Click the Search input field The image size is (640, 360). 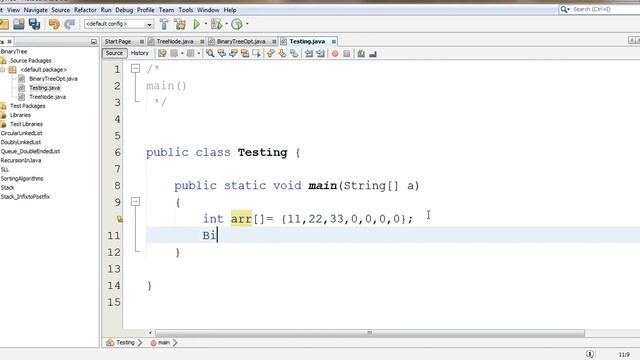click(x=606, y=9)
